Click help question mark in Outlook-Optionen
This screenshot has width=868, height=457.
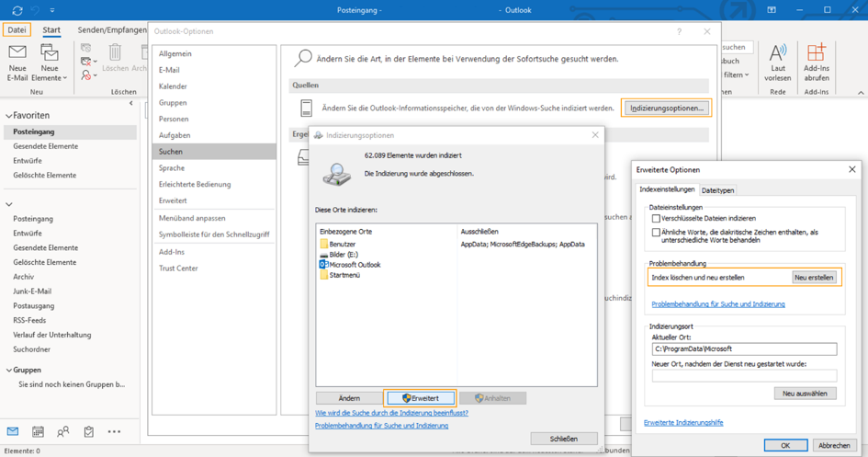pyautogui.click(x=679, y=31)
